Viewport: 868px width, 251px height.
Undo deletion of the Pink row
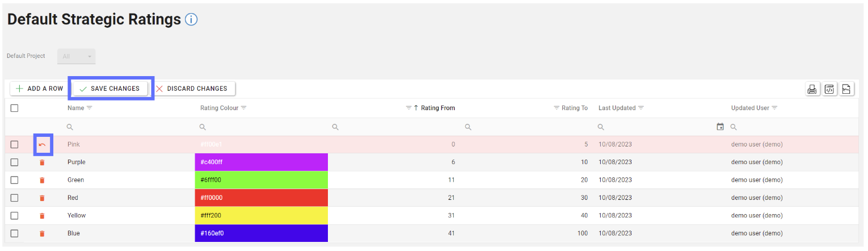[x=42, y=145]
